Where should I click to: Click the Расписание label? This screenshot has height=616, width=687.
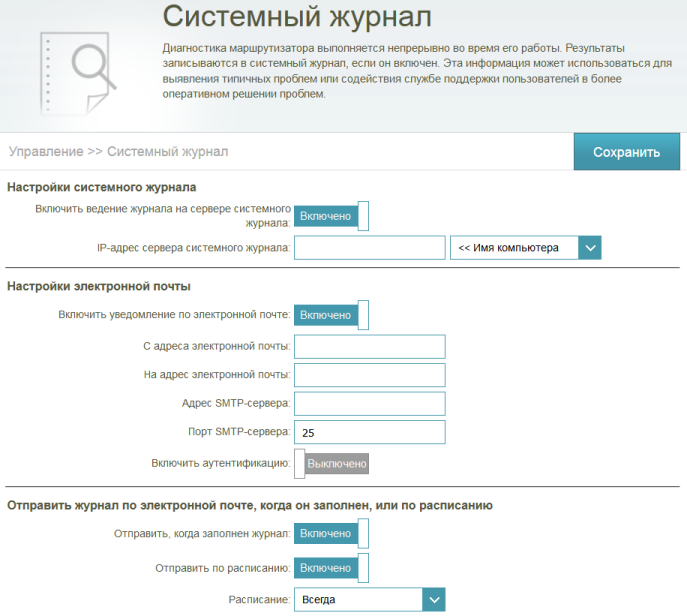point(259,599)
